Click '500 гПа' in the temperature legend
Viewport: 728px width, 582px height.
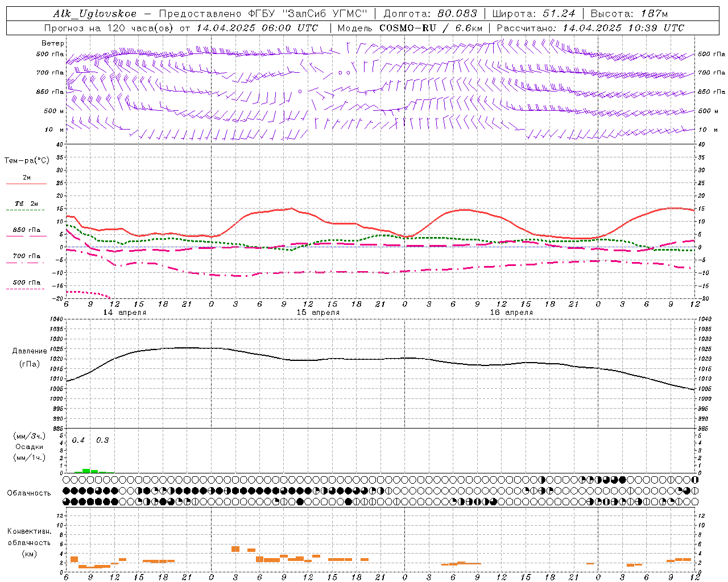pos(27,282)
